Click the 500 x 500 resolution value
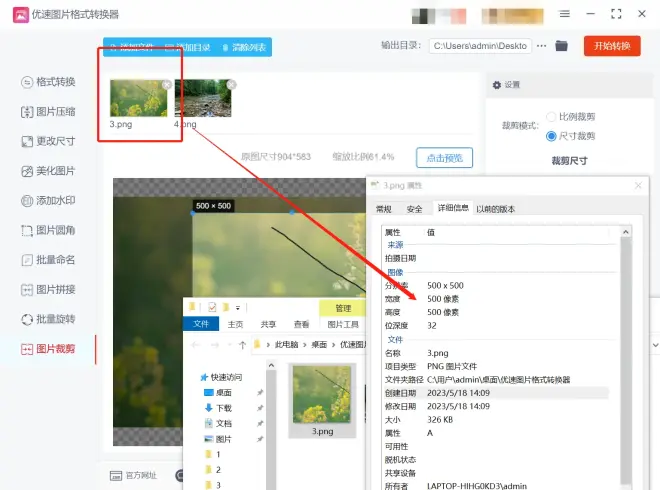This screenshot has width=660, height=490. pos(445,285)
